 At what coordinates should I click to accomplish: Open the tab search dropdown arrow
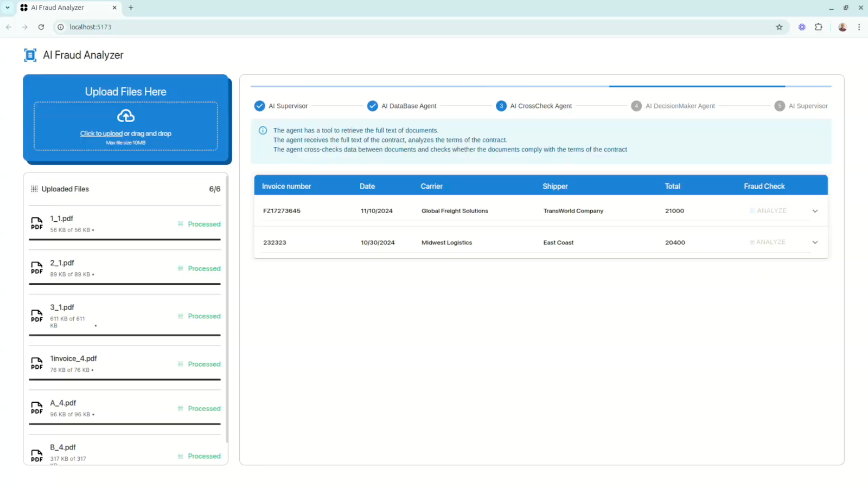[x=8, y=8]
